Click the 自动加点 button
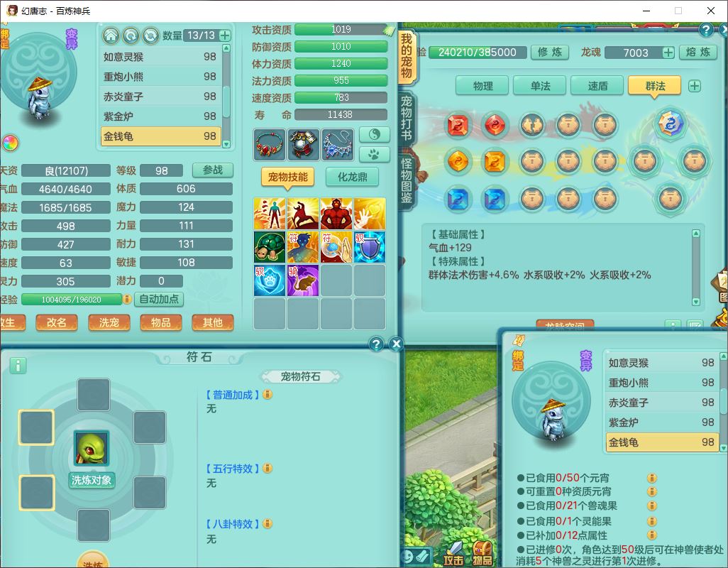Screen dimensions: 728x568 click(x=159, y=299)
